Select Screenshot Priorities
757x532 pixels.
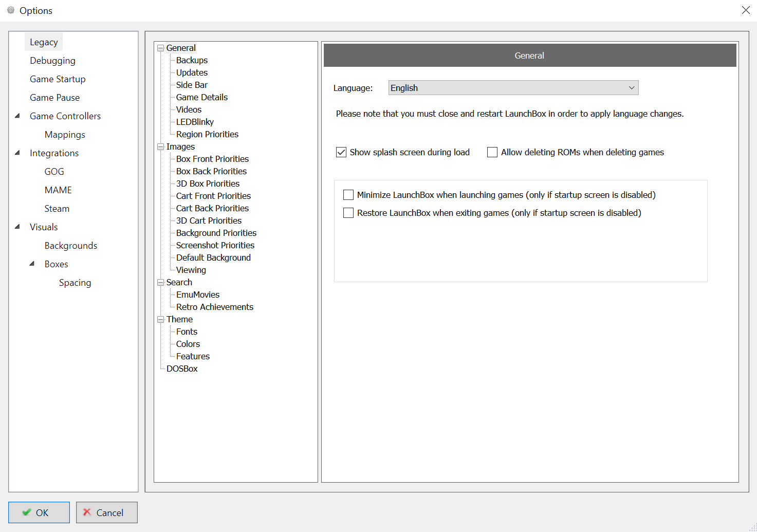tap(215, 245)
